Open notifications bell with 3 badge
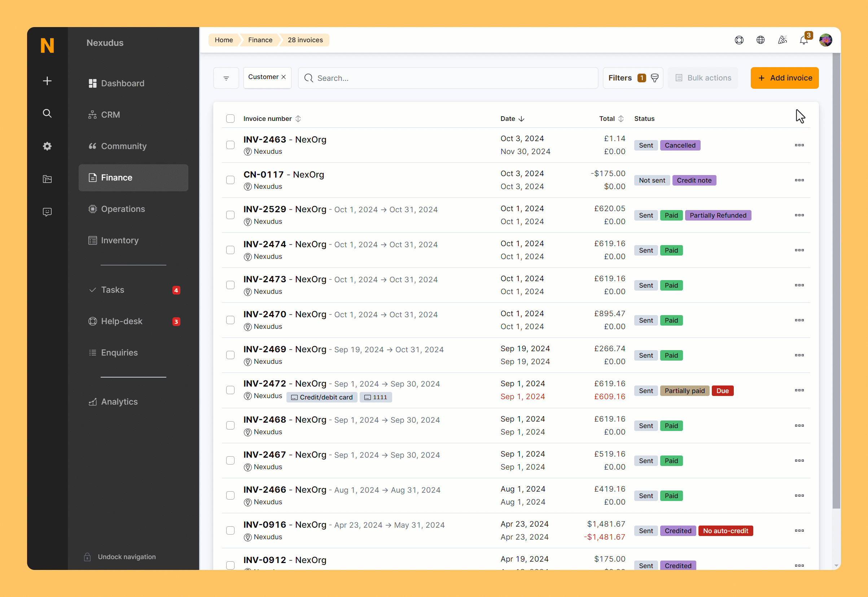Viewport: 868px width, 597px height. pyautogui.click(x=804, y=40)
